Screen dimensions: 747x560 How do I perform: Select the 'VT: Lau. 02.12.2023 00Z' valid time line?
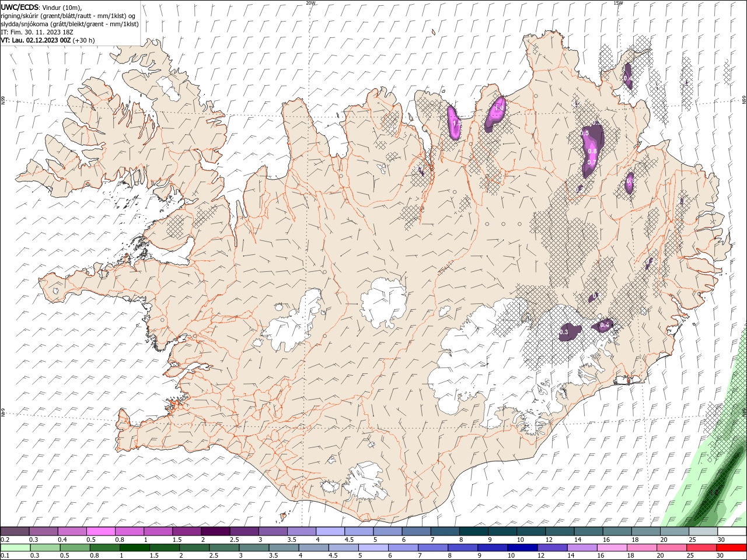click(36, 40)
